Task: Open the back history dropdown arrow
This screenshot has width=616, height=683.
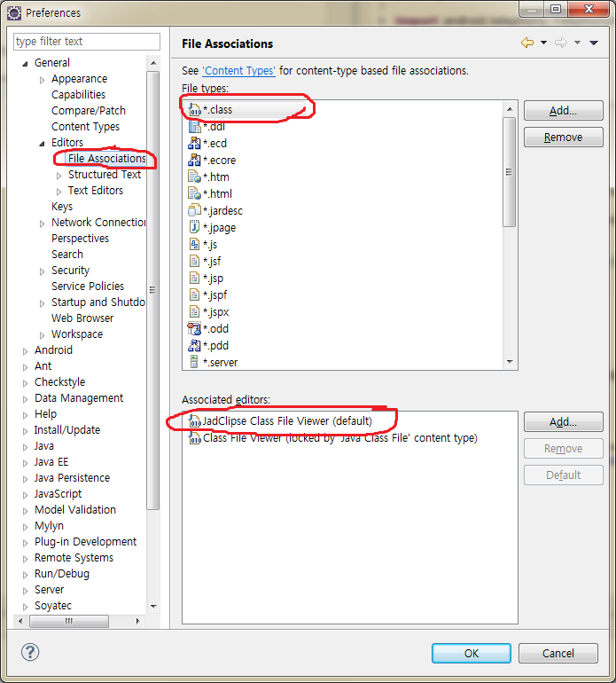Action: 543,43
